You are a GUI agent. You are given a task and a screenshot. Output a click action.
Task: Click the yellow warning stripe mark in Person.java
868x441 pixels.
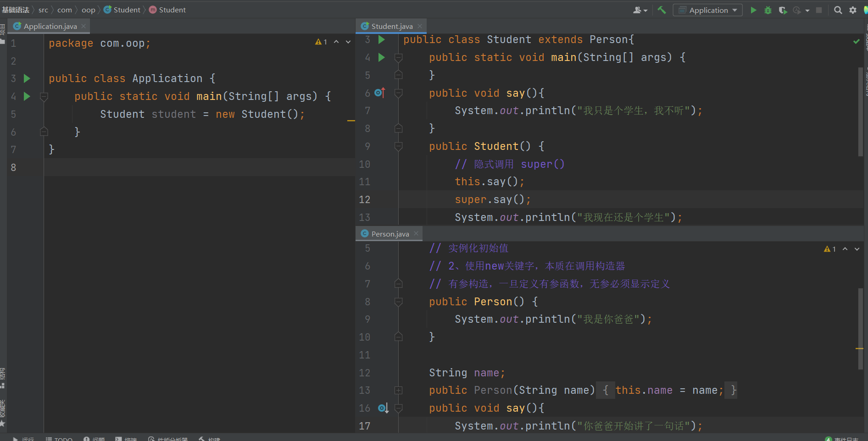[x=859, y=349]
